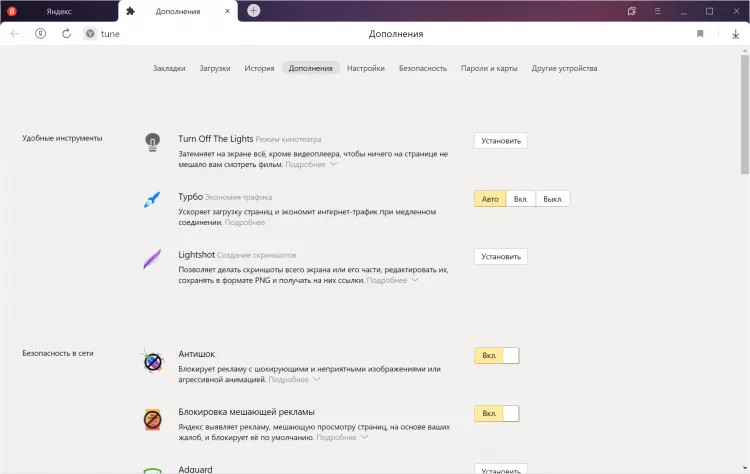Expand Подробнее under Антишок description
The width and height of the screenshot is (750, 474).
294,380
